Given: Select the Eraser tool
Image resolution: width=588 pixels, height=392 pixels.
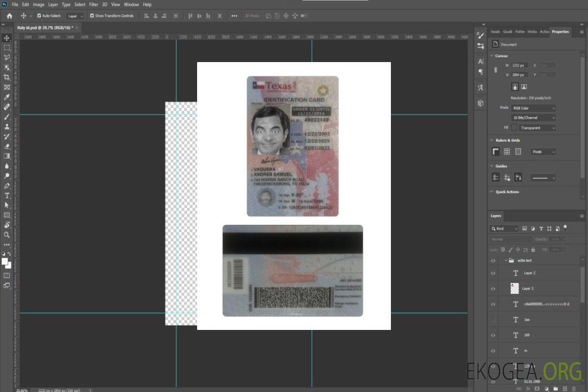Looking at the screenshot, I should [x=7, y=146].
